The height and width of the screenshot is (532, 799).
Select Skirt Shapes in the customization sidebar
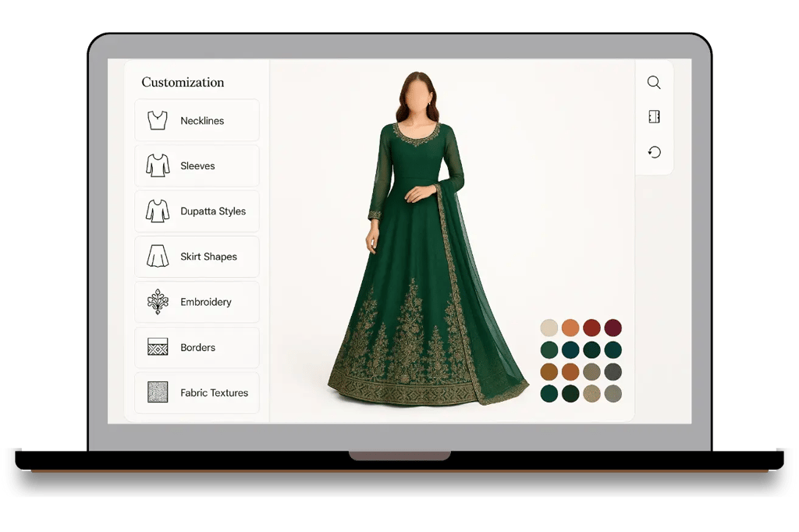pos(197,257)
